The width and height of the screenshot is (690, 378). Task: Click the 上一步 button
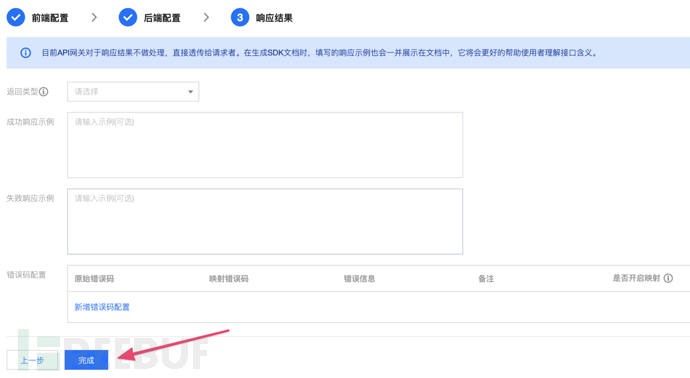(x=32, y=360)
